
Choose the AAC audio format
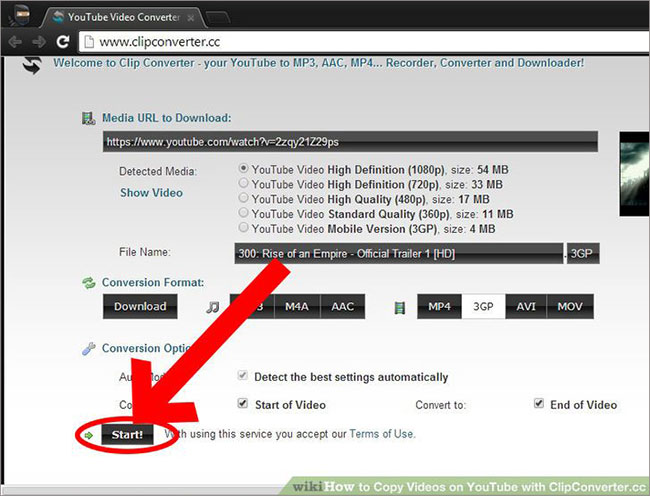(x=342, y=306)
